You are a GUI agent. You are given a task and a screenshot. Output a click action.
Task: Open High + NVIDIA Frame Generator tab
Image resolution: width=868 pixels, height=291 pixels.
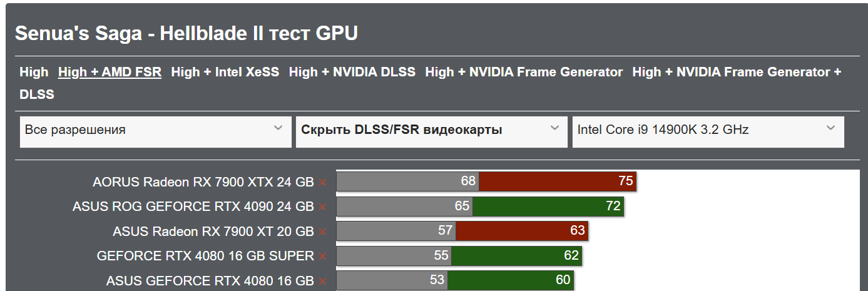point(524,72)
